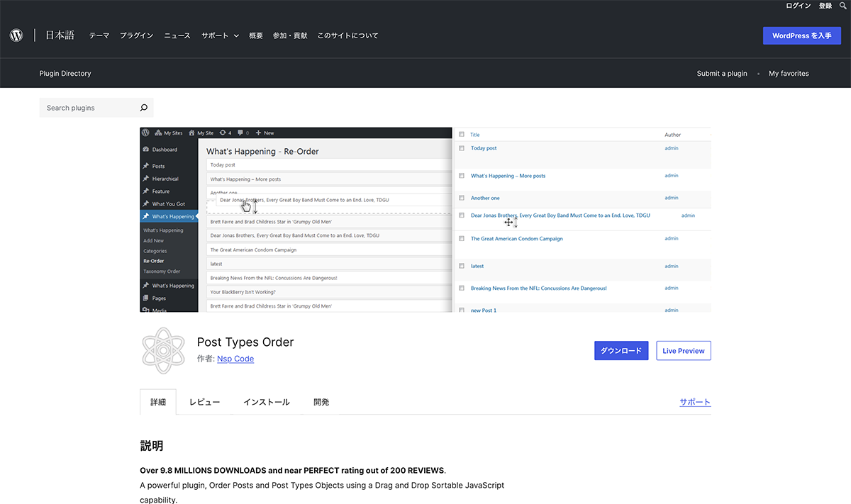Click the plugin banner screenshot image
Viewport: 851px width, 504px height.
[425, 220]
